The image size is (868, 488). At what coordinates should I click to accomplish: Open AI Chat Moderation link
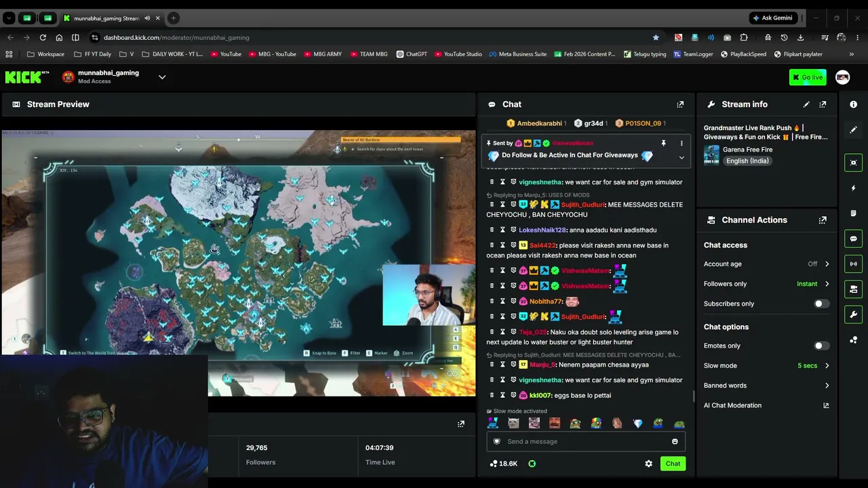coord(766,405)
